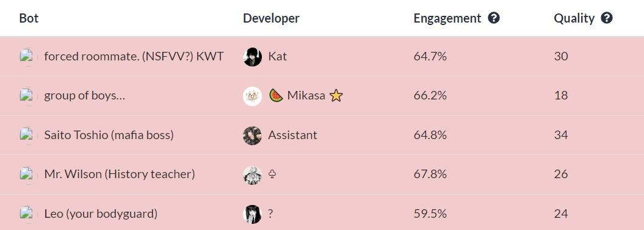Select Mikasa's developer avatar
644x230 pixels.
coord(252,96)
